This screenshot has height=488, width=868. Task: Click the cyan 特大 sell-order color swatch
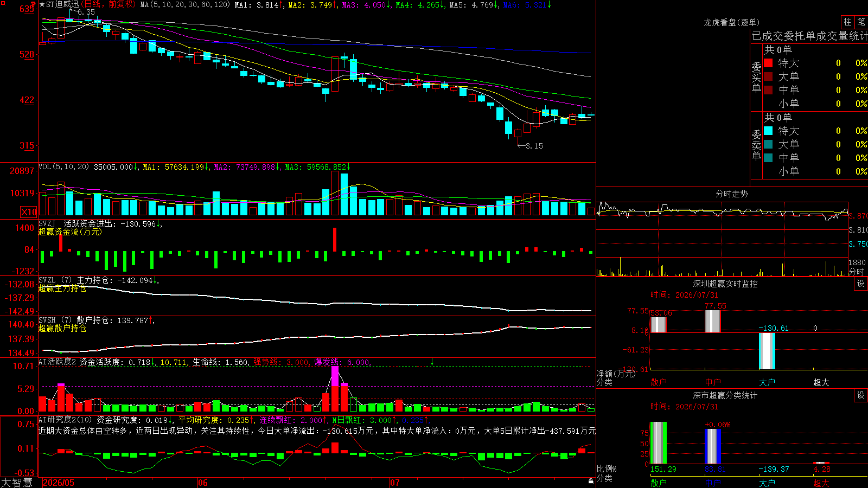768,131
